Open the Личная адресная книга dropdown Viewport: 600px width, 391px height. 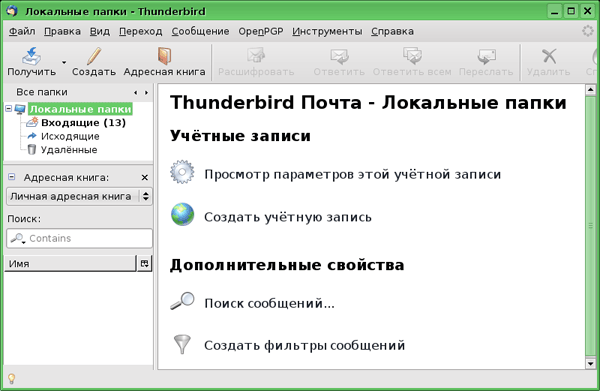click(x=79, y=196)
